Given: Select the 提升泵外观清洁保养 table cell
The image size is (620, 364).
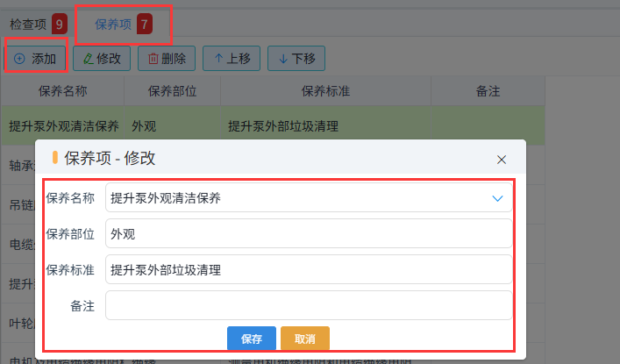Looking at the screenshot, I should [x=64, y=126].
